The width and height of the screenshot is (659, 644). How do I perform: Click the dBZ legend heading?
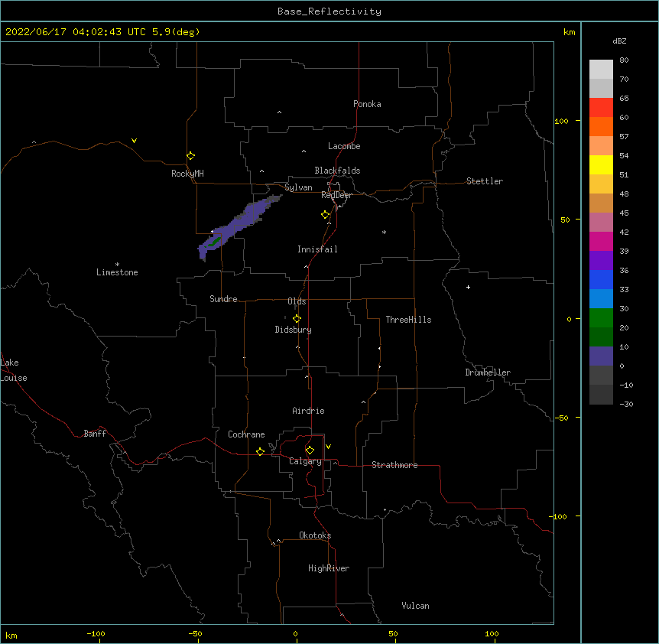coord(619,41)
